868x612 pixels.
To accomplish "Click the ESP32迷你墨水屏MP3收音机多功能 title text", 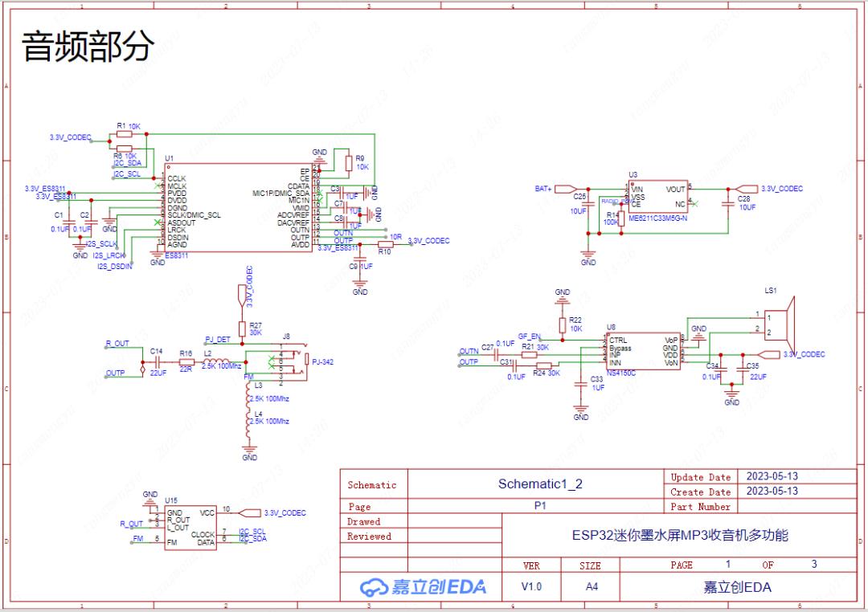I will coord(679,537).
